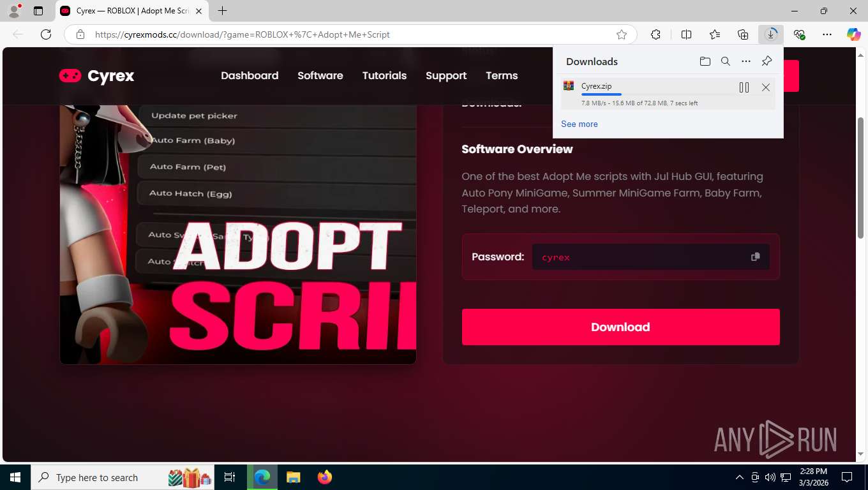Open the tab actions menu icon
The image size is (868, 490).
(38, 11)
